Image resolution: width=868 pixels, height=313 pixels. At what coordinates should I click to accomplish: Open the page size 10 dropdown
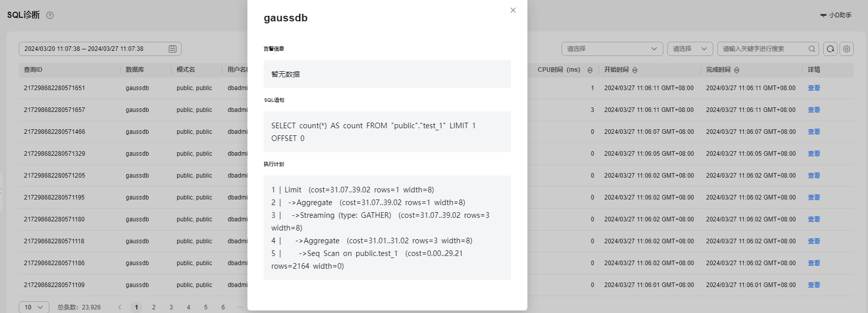click(x=34, y=307)
